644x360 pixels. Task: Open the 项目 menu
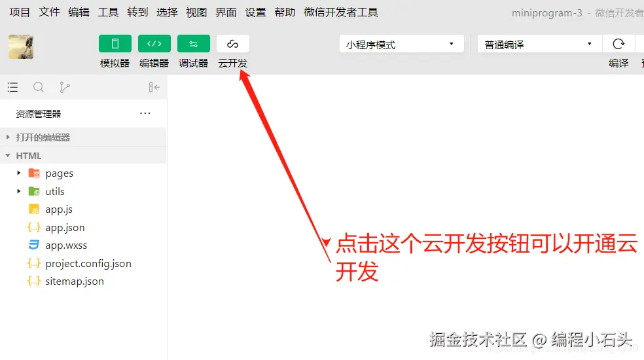[20, 12]
